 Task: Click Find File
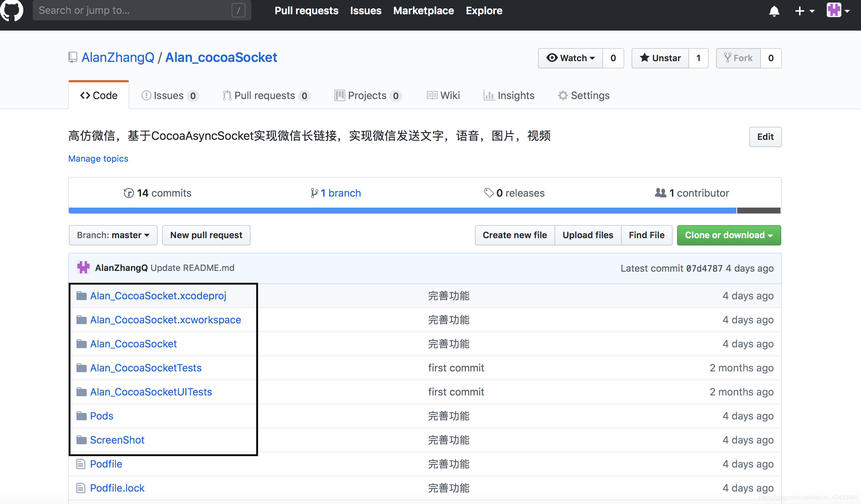click(x=646, y=235)
